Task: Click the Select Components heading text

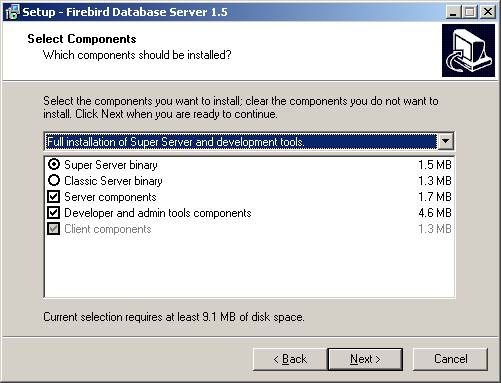Action: (82, 39)
